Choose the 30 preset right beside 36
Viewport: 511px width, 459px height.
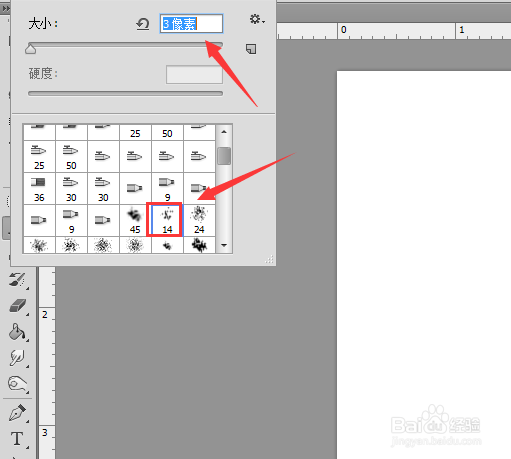click(x=71, y=189)
